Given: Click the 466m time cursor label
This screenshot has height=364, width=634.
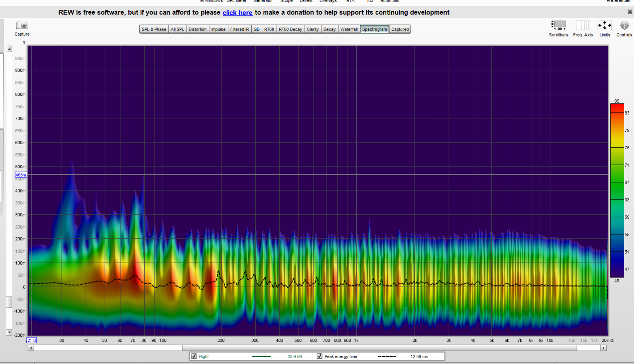Looking at the screenshot, I should pyautogui.click(x=21, y=175).
